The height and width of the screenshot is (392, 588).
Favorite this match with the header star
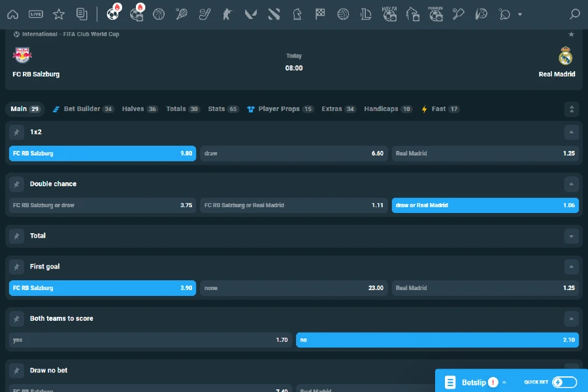[571, 34]
